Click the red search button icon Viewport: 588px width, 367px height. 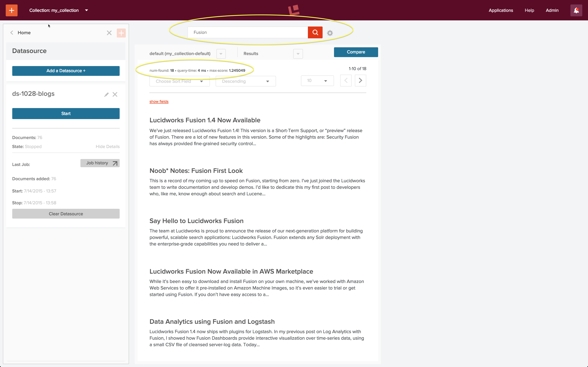pos(315,32)
